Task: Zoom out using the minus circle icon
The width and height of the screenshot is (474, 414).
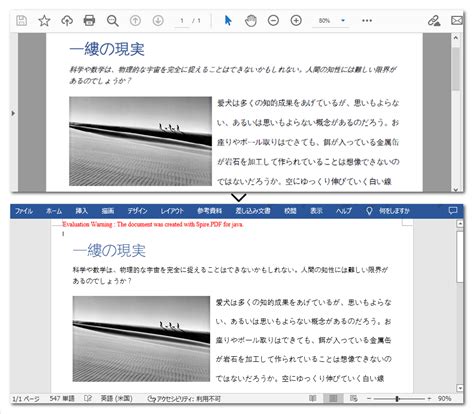Action: click(273, 21)
